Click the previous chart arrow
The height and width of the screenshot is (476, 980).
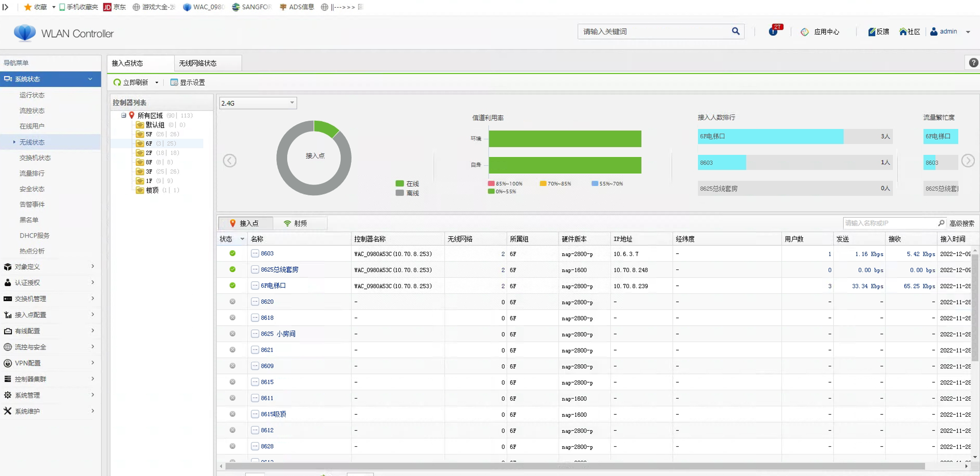pos(229,161)
